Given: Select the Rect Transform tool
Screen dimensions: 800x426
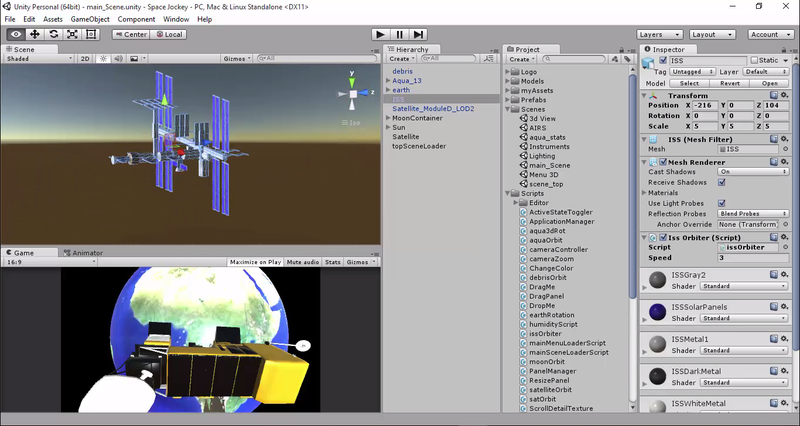Looking at the screenshot, I should (x=92, y=34).
